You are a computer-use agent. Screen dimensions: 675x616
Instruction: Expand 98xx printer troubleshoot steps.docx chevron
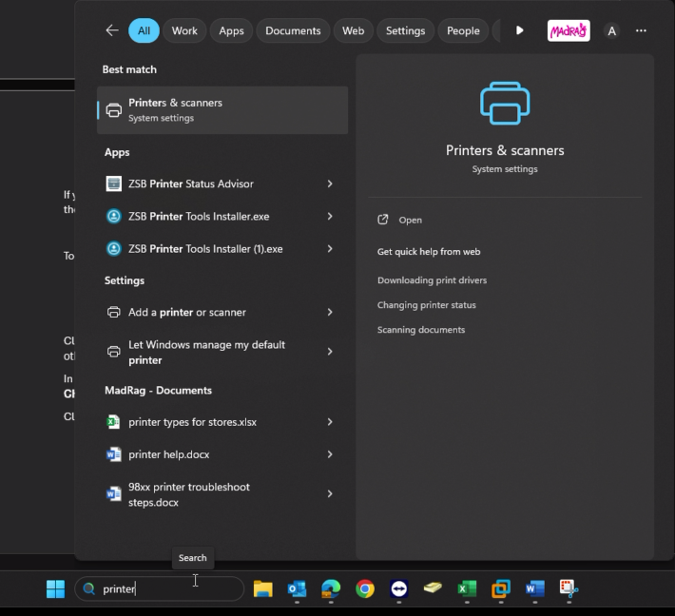click(x=330, y=493)
